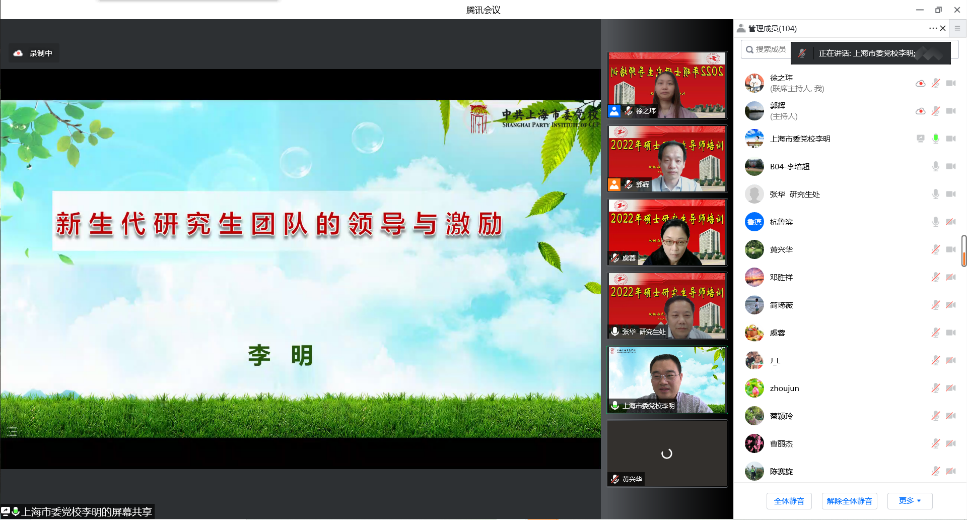
Task: Focus the 搜索成员 search field
Action: 768,49
